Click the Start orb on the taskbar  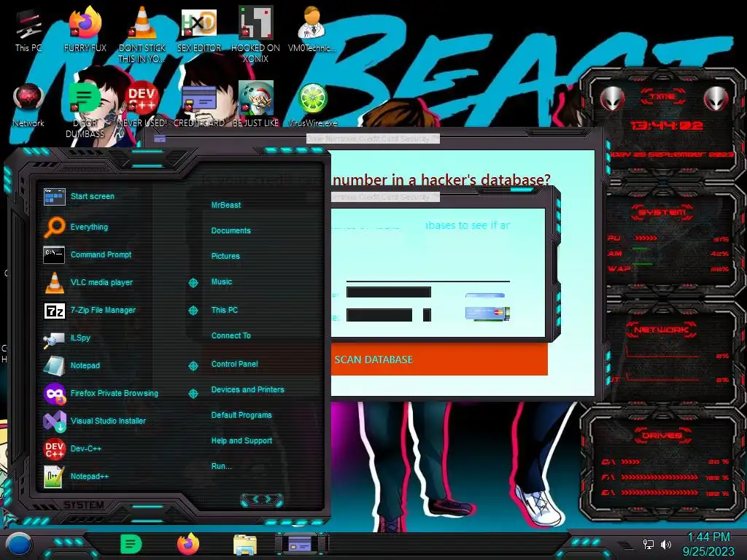click(18, 545)
